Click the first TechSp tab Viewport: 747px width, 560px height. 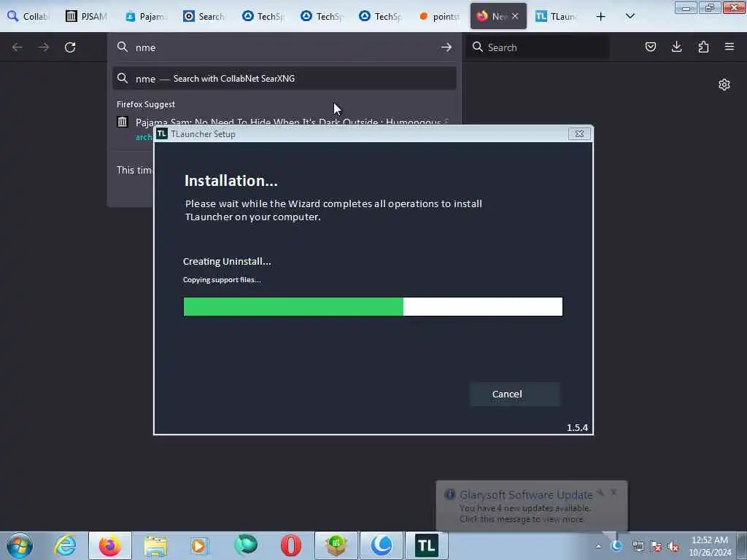(x=263, y=16)
